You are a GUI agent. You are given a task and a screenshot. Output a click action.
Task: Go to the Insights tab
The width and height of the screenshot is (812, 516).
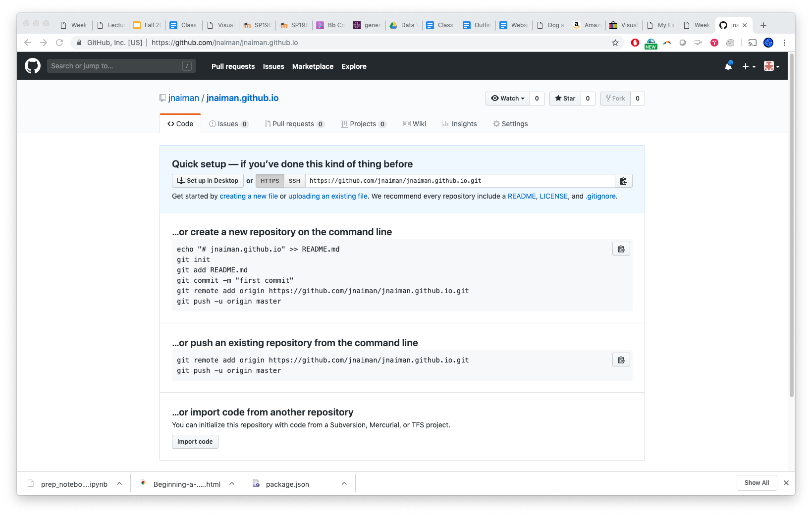[x=459, y=124]
